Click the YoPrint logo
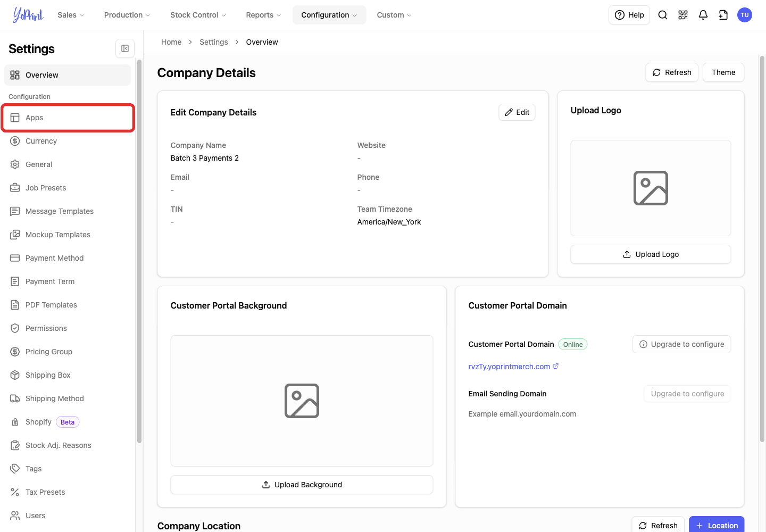 coord(28,15)
